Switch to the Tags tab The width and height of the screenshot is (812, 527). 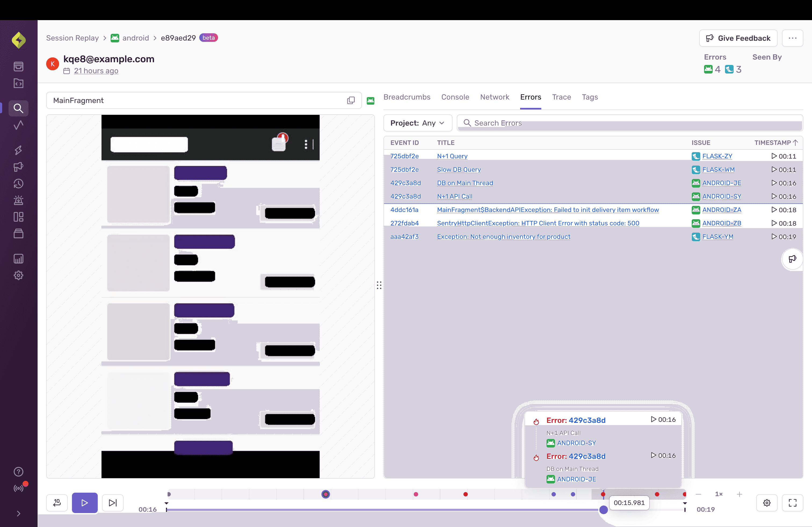click(590, 97)
